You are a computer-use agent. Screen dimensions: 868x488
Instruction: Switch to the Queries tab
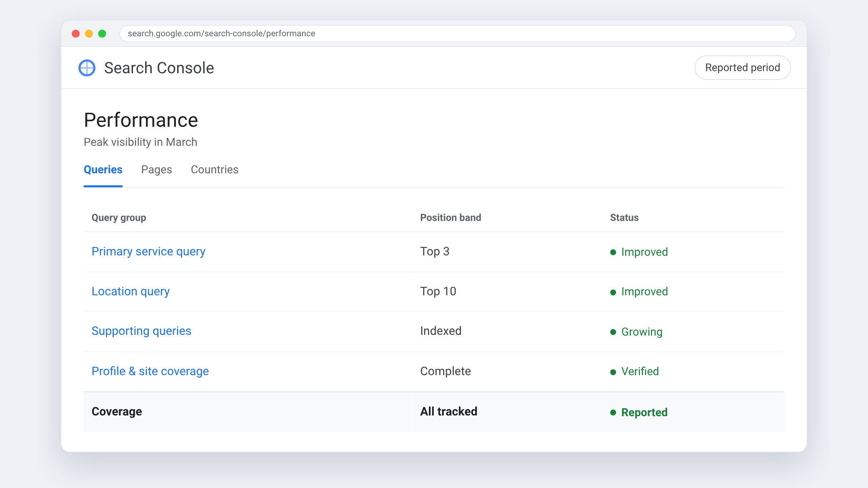103,170
